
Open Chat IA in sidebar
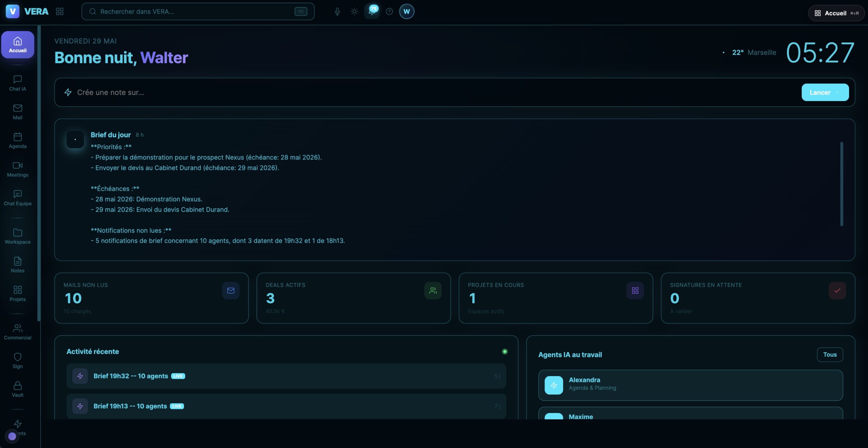tap(18, 83)
